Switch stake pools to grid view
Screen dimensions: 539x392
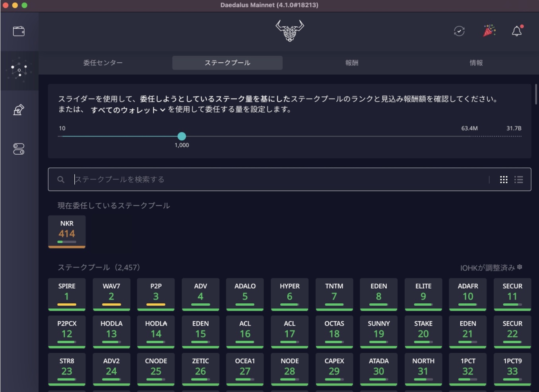coord(504,179)
